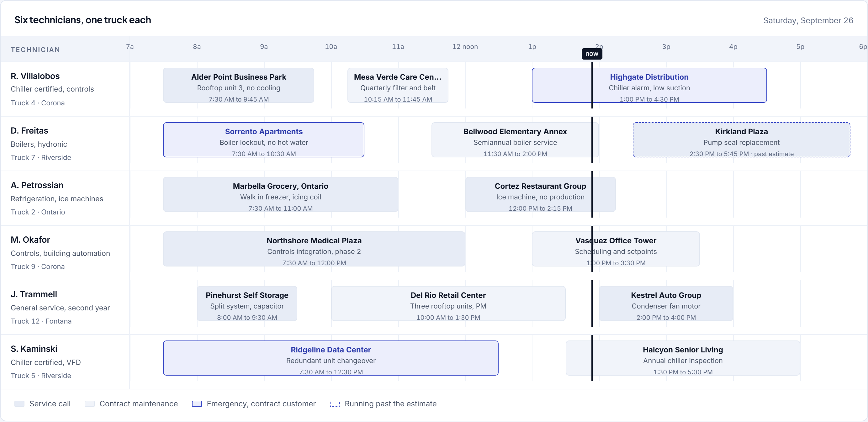The image size is (868, 422).
Task: Click the 4p time label
Action: coord(733,47)
